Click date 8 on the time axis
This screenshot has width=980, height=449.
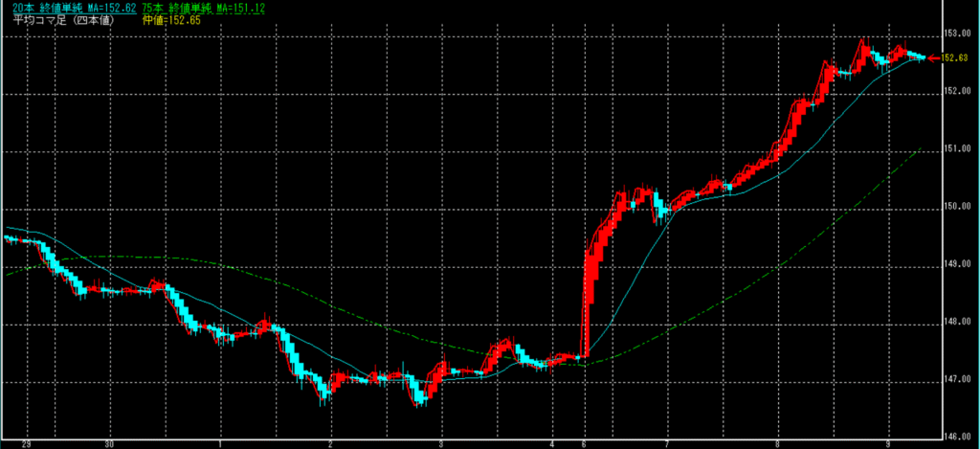click(x=778, y=444)
